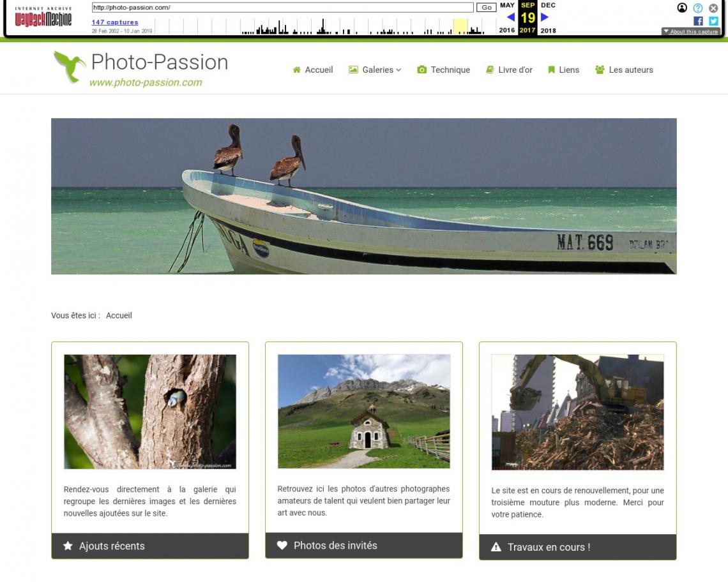Go to next capture with right arrow
Screen dimensions: 728x582
tap(545, 17)
